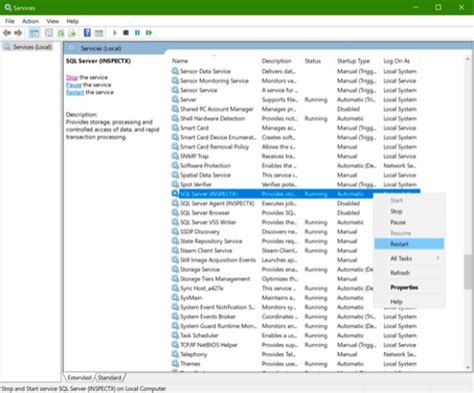The image size is (474, 393).
Task: Select the TCP/IP NetBIOS Helper row
Action: tap(295, 345)
